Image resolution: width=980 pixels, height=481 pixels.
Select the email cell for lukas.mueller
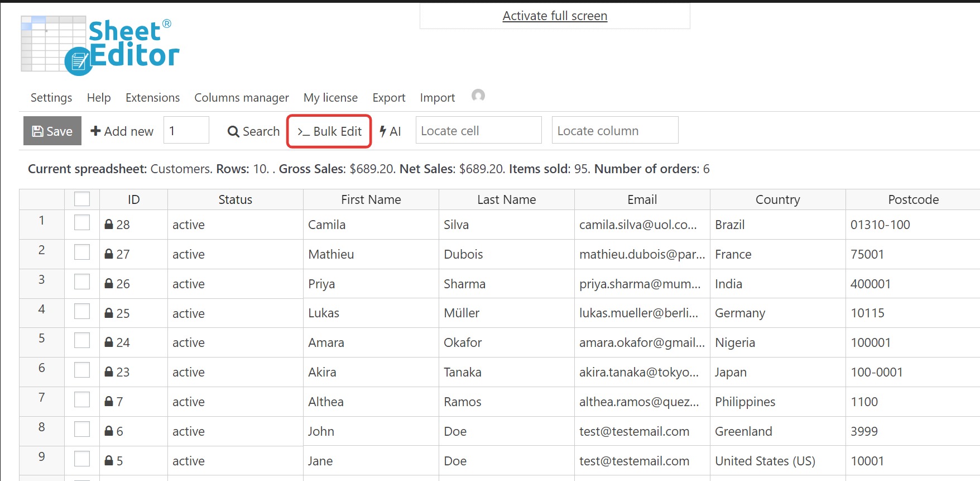coord(642,313)
